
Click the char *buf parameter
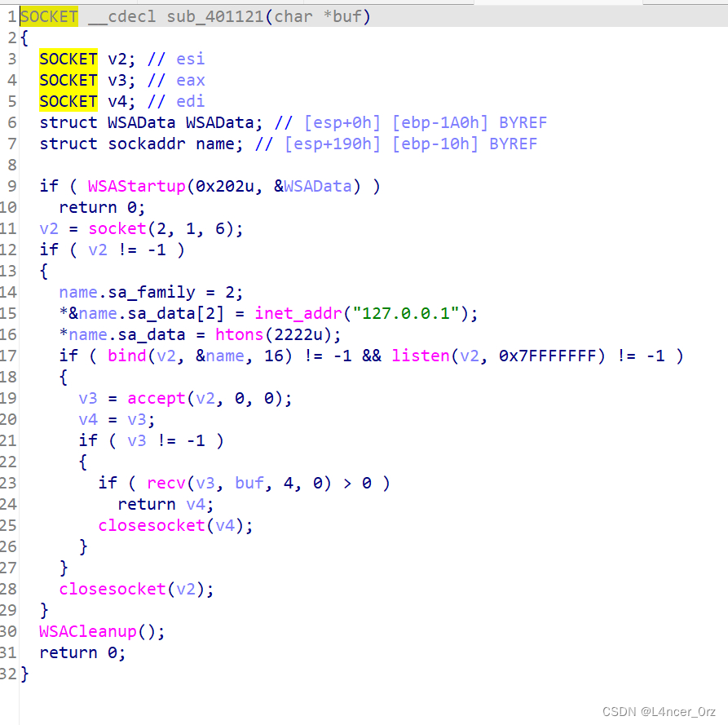tap(318, 17)
